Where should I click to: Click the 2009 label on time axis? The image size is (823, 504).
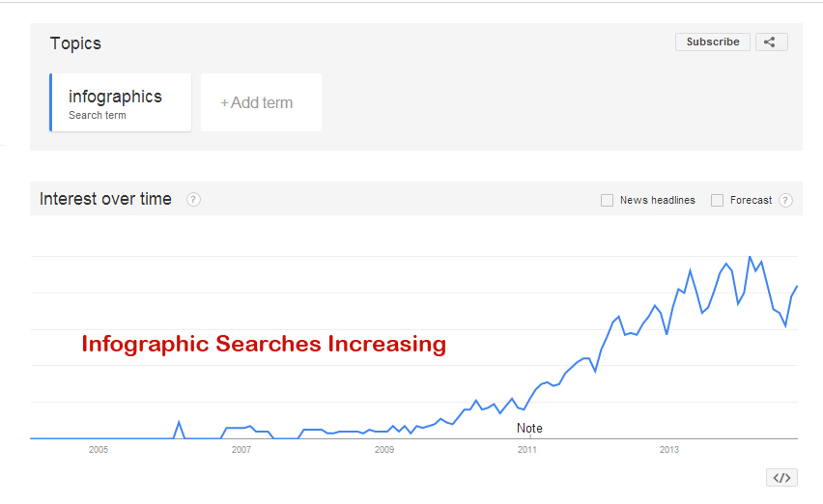(x=384, y=450)
